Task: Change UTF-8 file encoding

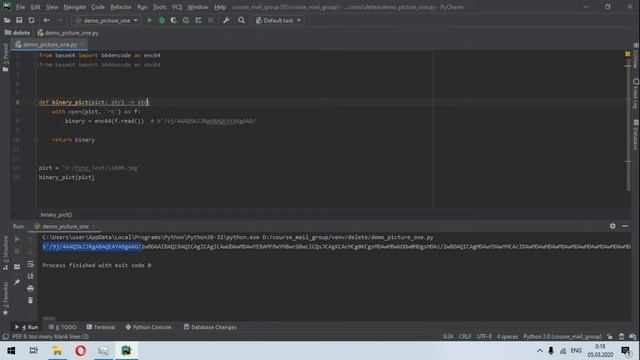Action: [484, 337]
